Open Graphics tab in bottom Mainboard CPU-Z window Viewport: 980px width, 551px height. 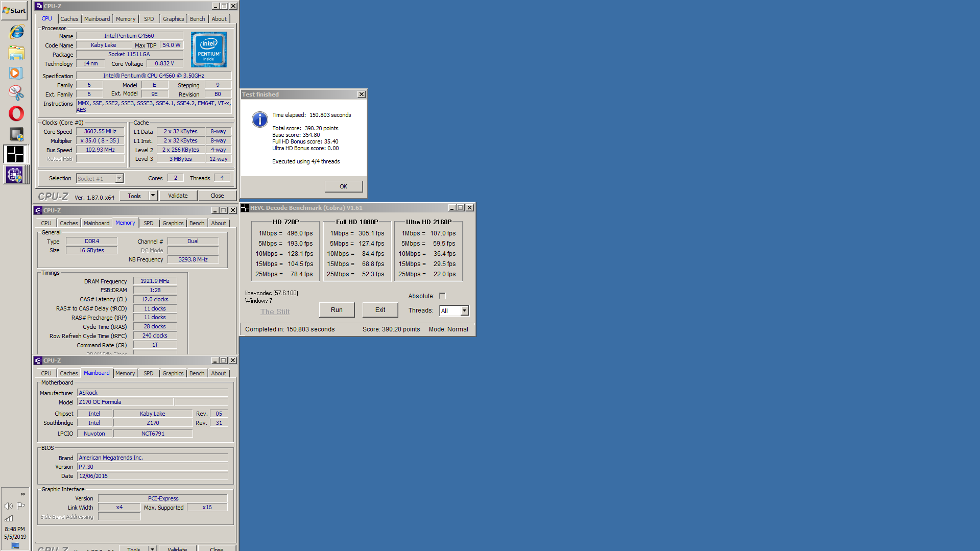173,373
